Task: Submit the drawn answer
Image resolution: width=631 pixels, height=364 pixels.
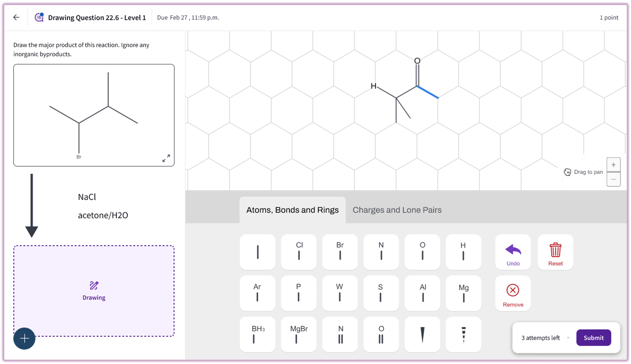Action: [593, 337]
